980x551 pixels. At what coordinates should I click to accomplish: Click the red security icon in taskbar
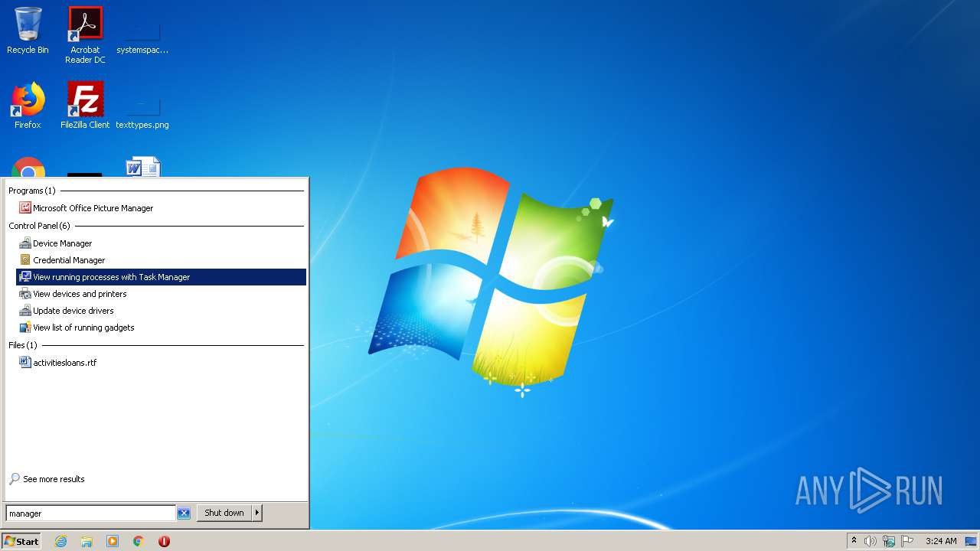click(x=164, y=541)
